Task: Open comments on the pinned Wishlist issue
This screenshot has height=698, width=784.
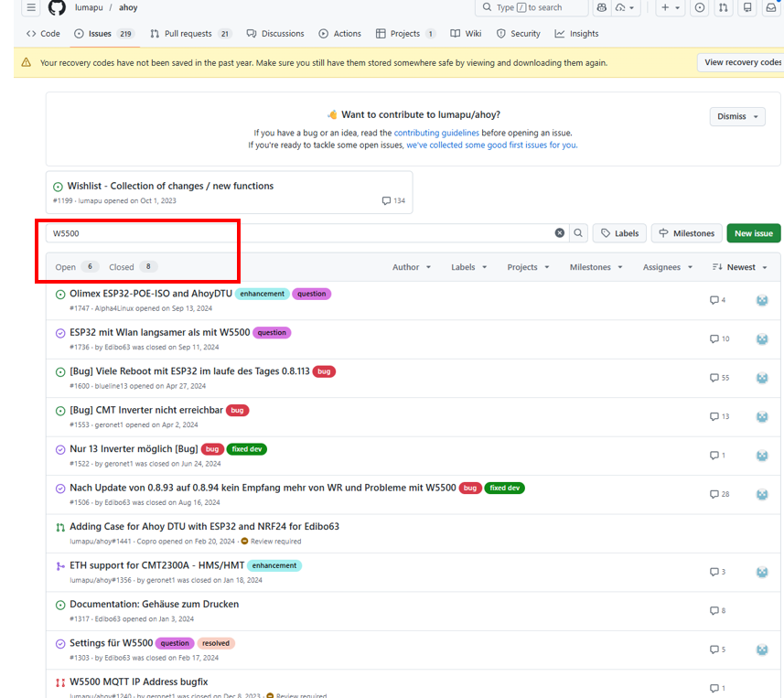Action: tap(393, 200)
